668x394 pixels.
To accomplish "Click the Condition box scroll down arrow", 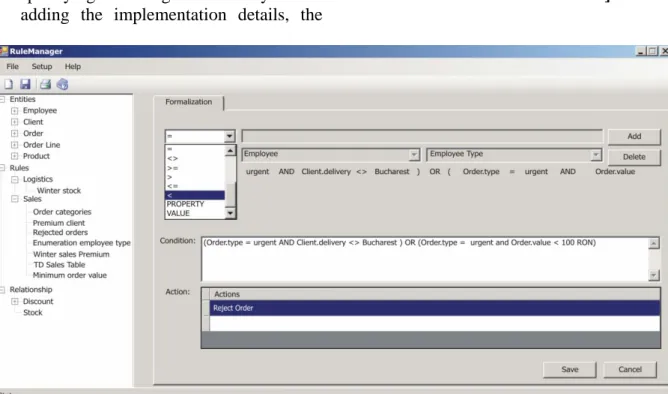I will tap(653, 275).
